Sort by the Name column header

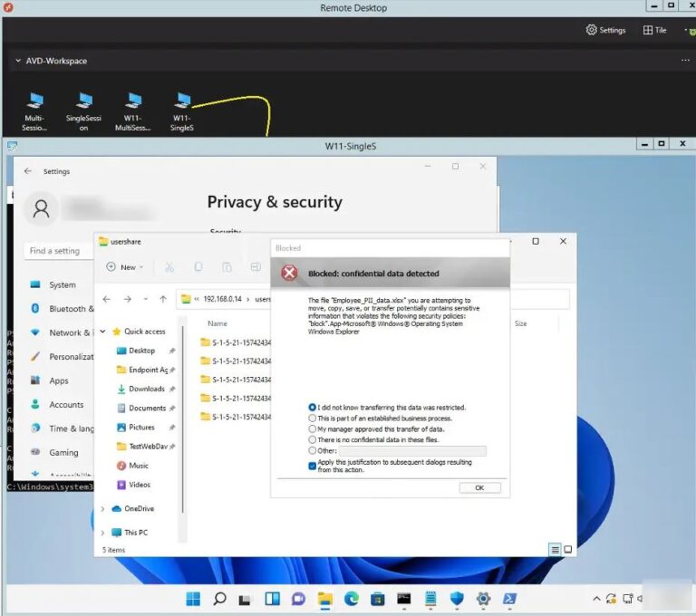[x=217, y=323]
